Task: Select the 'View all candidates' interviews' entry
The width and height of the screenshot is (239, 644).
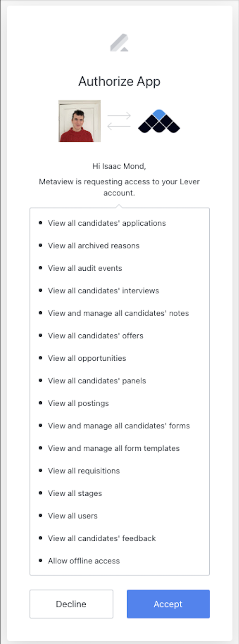Action: pos(103,291)
